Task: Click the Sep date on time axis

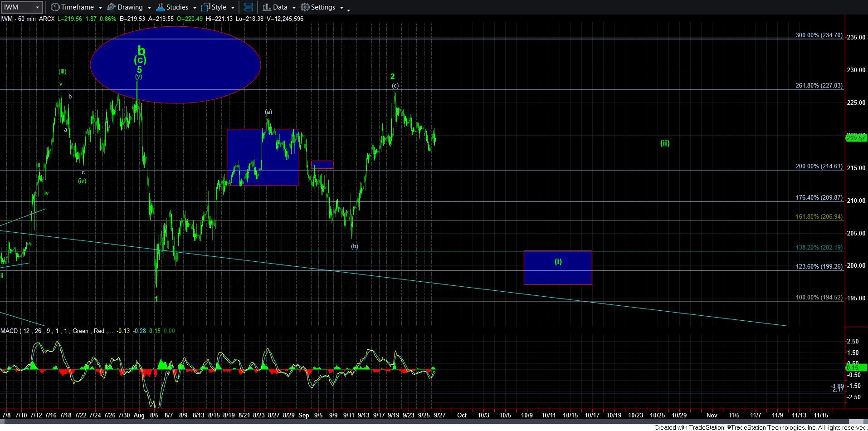Action: click(304, 415)
